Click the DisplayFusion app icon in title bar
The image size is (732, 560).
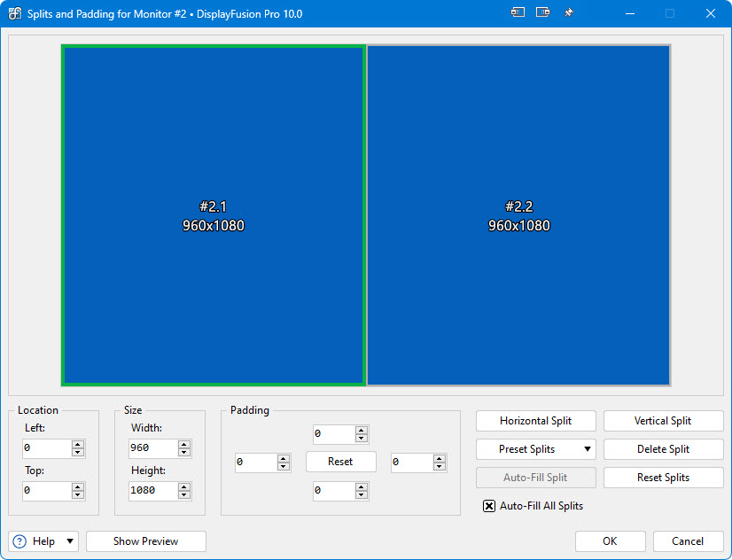point(15,14)
